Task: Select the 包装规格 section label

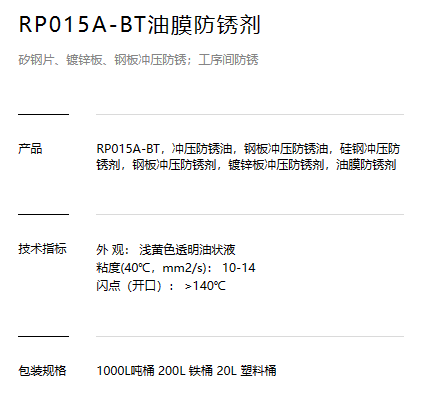Action: click(x=42, y=371)
